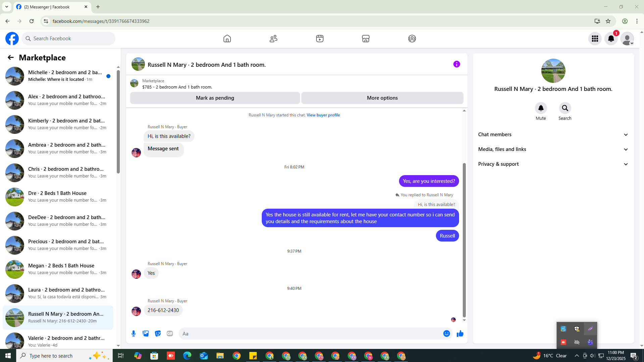Open the $785 Marketplace listing link
644x362 pixels.
[177, 87]
